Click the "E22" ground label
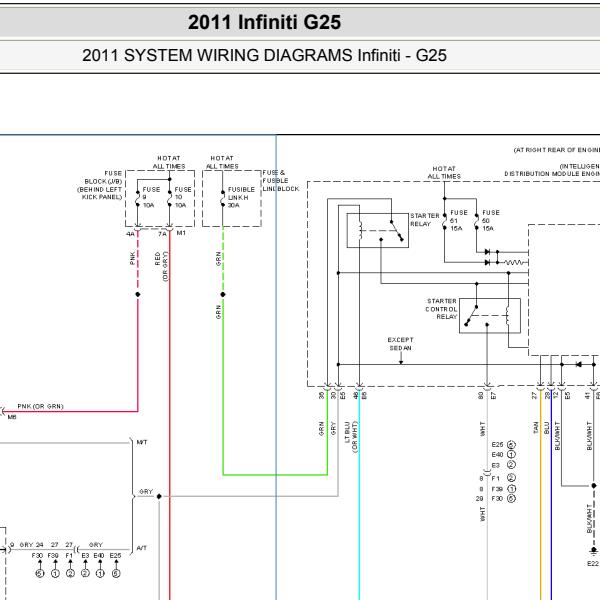 coord(592,563)
